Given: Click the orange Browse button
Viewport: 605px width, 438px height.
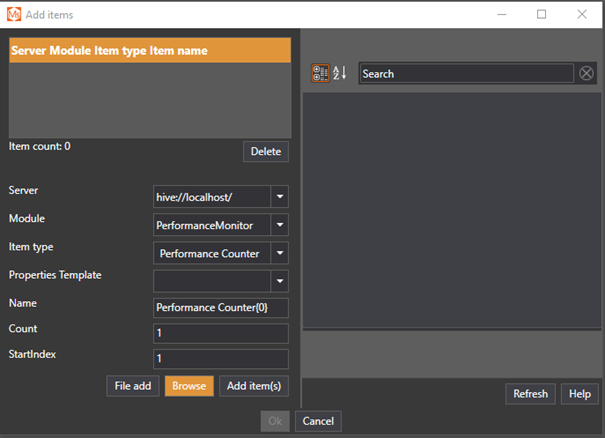Looking at the screenshot, I should tap(189, 386).
